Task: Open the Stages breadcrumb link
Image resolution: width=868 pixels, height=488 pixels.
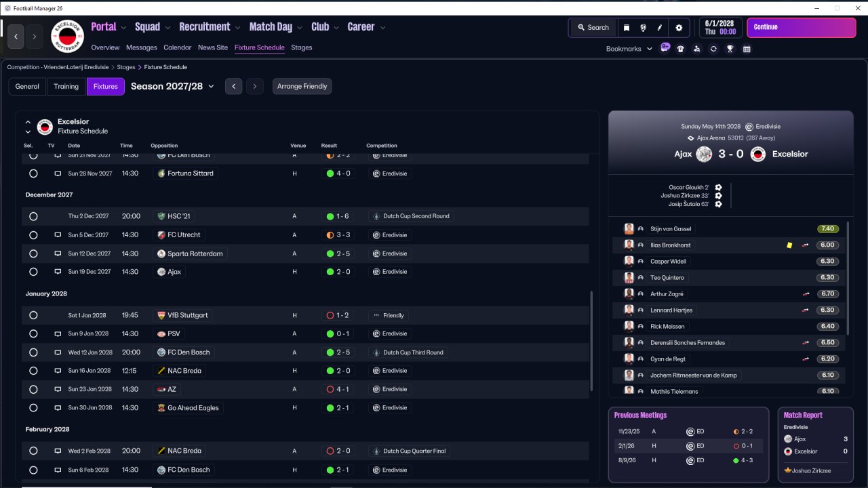Action: coord(126,67)
